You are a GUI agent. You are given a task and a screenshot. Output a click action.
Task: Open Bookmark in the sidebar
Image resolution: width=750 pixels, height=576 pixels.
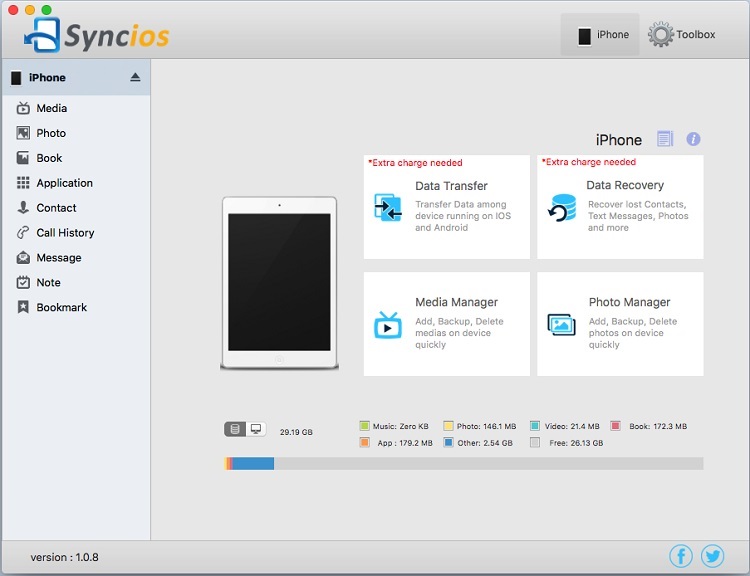coord(62,307)
